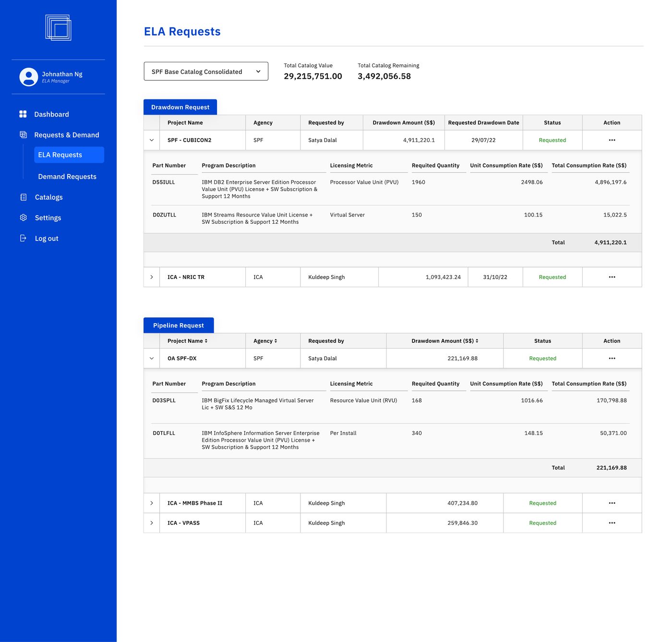Open actions menu for ICA - VPASS
This screenshot has width=672, height=642.
(612, 523)
